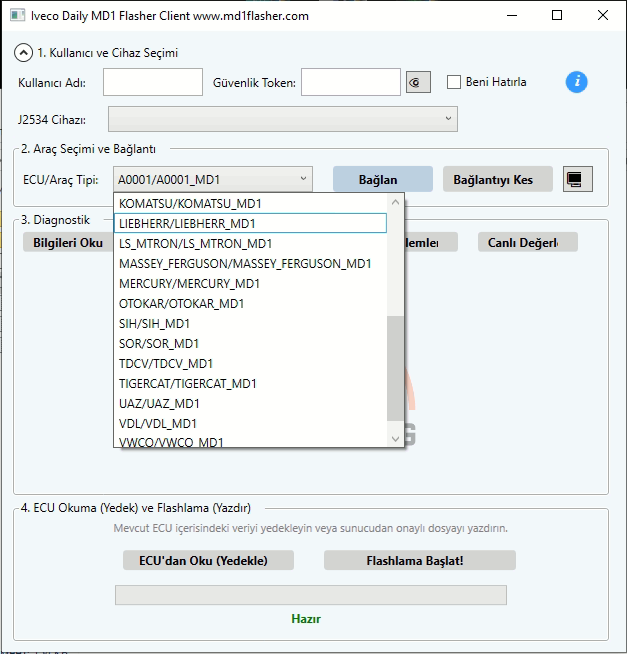Click the flashing progress bar
The height and width of the screenshot is (654, 627).
point(311,595)
